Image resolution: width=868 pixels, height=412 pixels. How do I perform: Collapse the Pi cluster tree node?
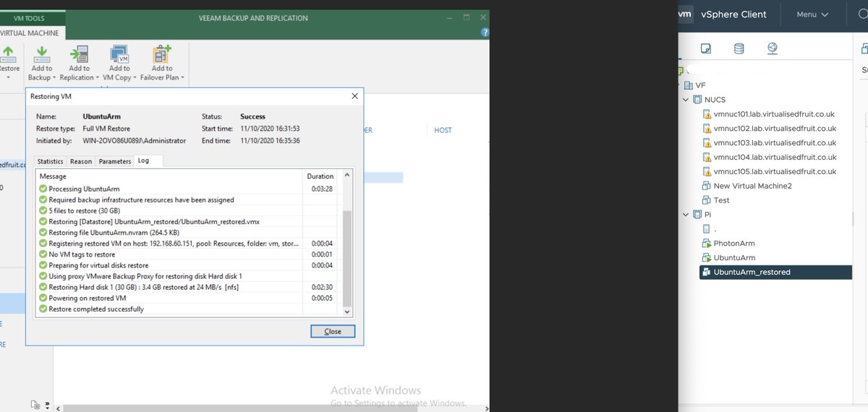click(686, 215)
